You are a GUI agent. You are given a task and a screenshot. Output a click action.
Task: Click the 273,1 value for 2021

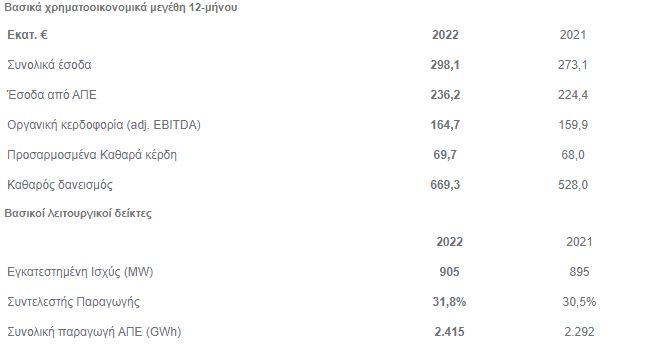(x=572, y=65)
